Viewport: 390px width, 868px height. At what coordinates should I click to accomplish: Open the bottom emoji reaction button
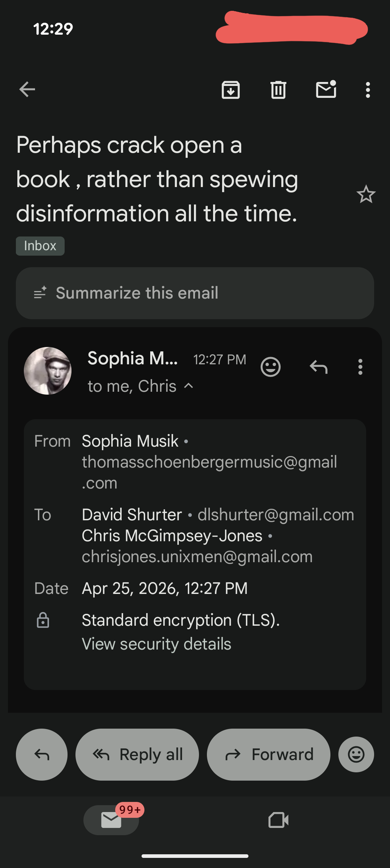[356, 754]
